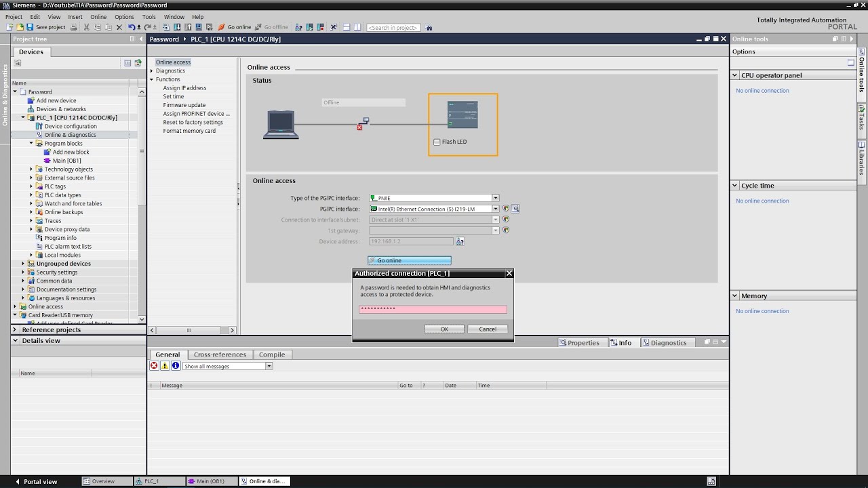Collapse the CPU operator panel section
This screenshot has height=488, width=868.
734,75
